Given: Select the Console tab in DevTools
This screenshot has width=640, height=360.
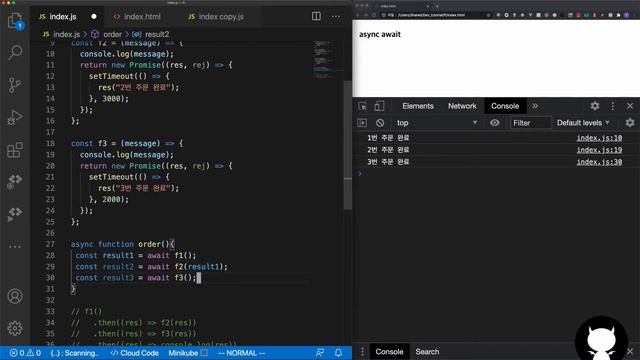Looking at the screenshot, I should click(505, 106).
